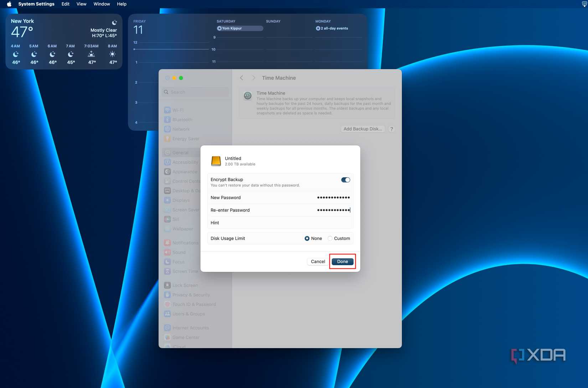
Task: Open Game Center in sidebar
Action: coord(195,337)
